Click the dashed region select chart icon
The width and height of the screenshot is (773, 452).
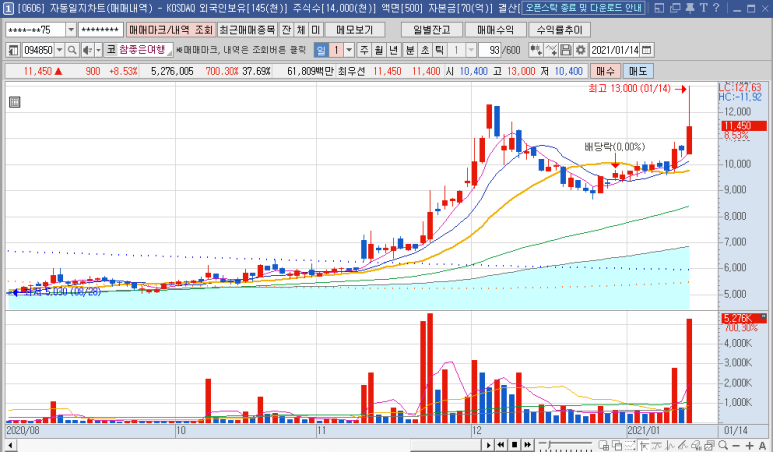point(631,445)
